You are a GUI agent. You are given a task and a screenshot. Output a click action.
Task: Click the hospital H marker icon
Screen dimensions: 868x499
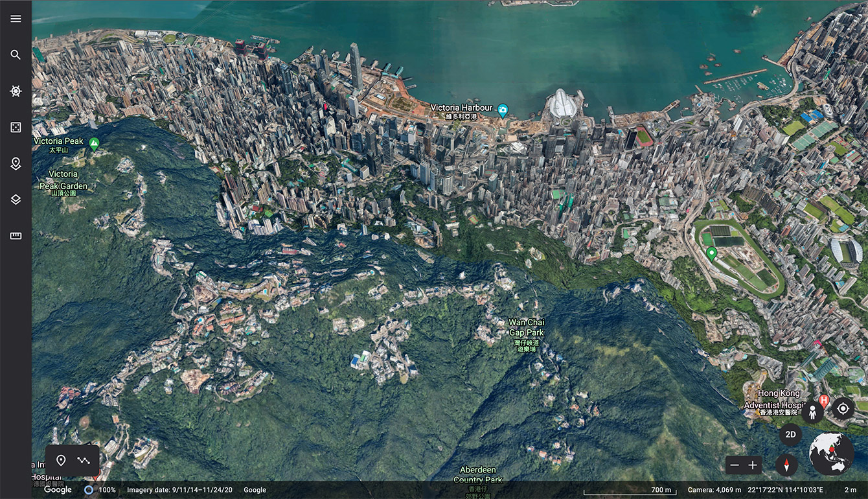824,400
